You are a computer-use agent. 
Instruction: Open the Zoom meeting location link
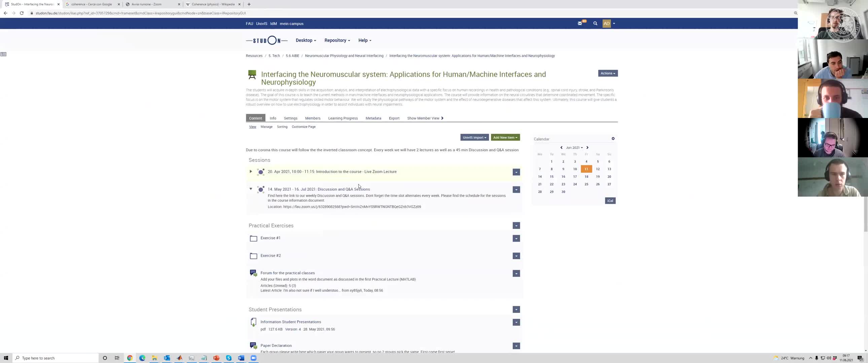352,207
